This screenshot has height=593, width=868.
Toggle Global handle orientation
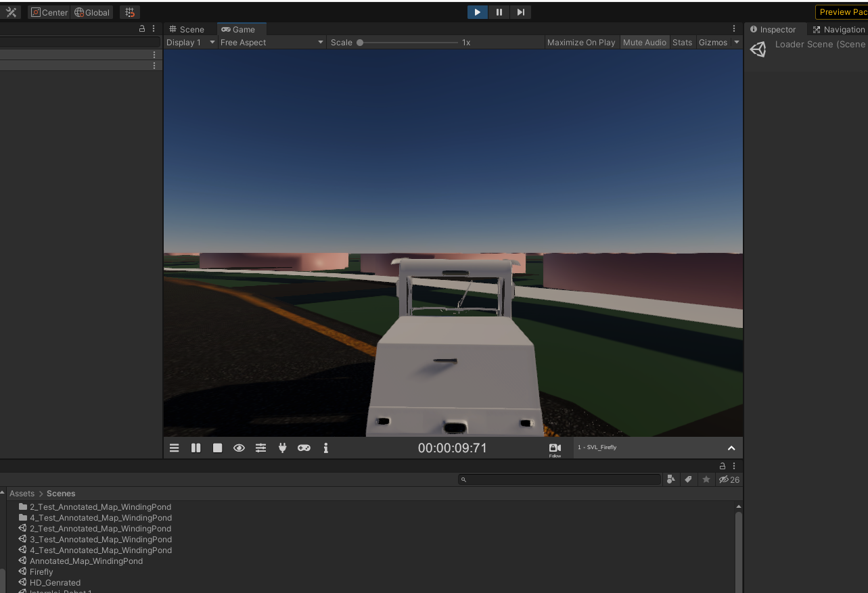pos(91,11)
